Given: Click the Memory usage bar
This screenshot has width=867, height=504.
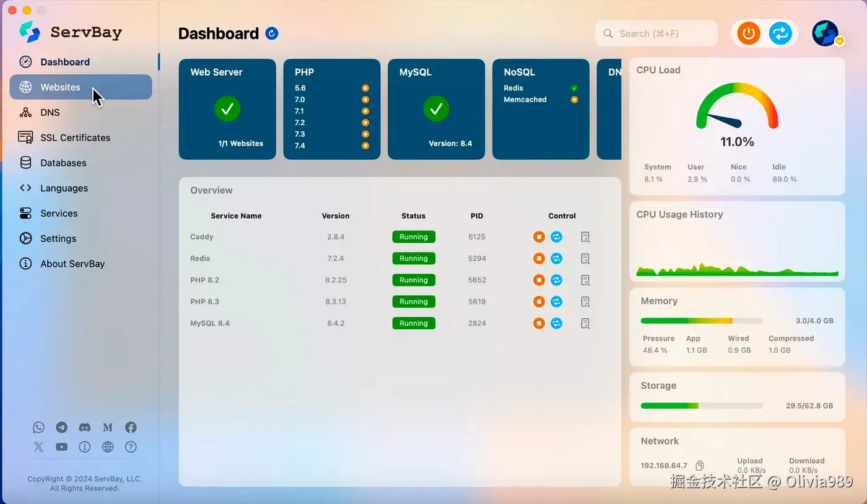Looking at the screenshot, I should pos(702,321).
